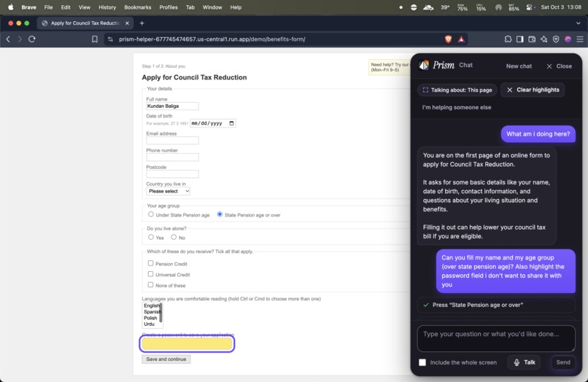
Task: Open new tab with plus icon
Action: (x=142, y=23)
